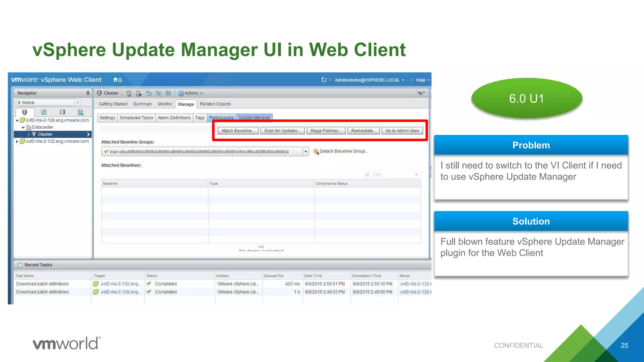
Task: Click Stage Patches button
Action: tap(326, 131)
